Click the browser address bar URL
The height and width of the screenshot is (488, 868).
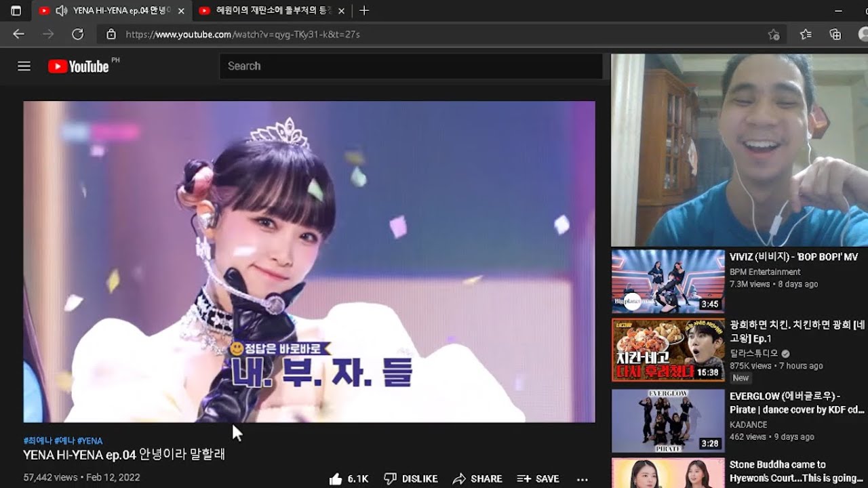242,34
